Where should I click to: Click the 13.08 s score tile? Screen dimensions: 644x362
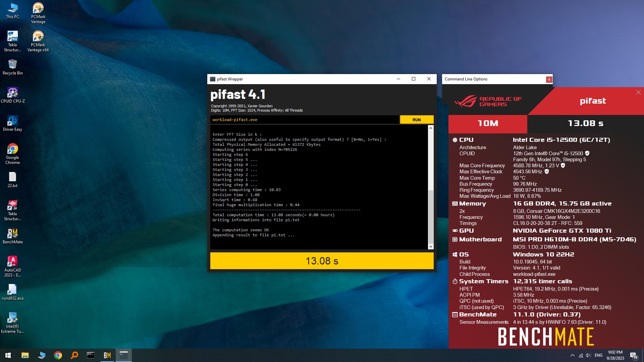pos(585,124)
